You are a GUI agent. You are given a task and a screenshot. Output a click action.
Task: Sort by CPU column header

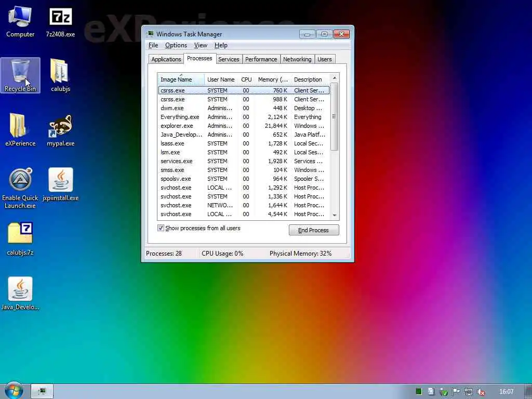point(246,79)
